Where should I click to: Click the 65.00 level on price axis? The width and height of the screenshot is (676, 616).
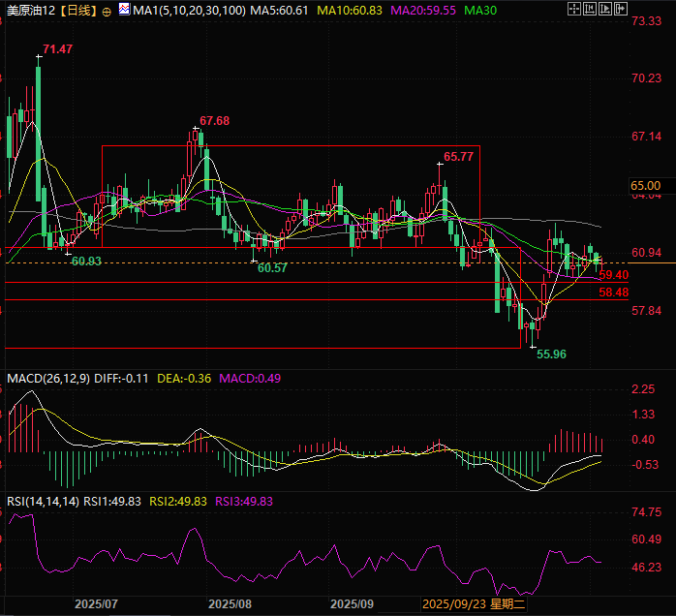645,185
